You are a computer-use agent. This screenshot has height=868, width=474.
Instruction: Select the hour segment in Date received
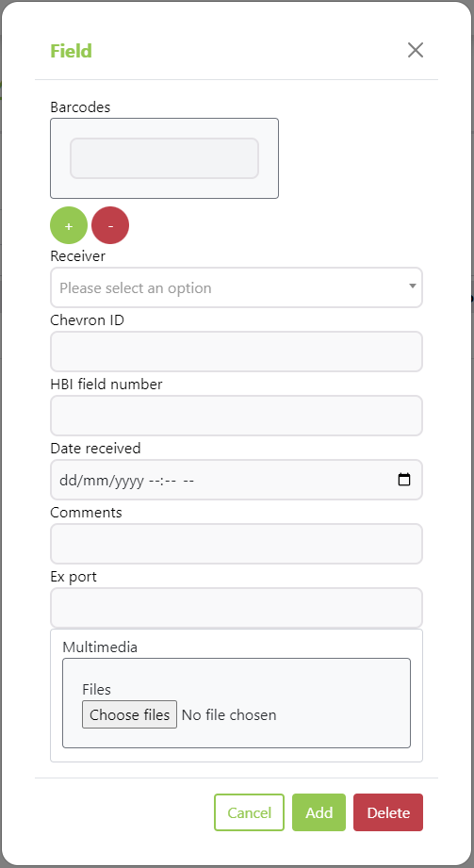point(156,480)
